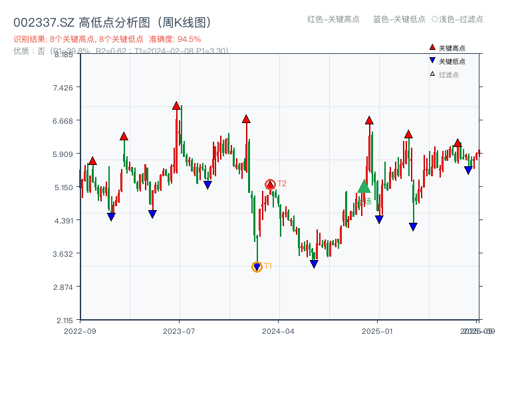The height and width of the screenshot is (399, 532).
Task: Click the T1 orange circled low-point marker
Action: tap(257, 266)
